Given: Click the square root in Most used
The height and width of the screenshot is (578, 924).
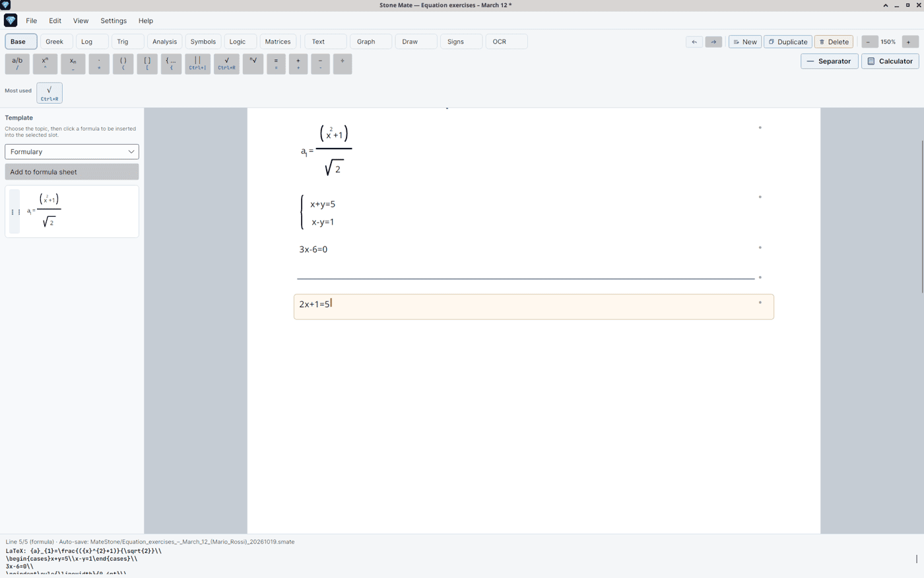Looking at the screenshot, I should (49, 93).
